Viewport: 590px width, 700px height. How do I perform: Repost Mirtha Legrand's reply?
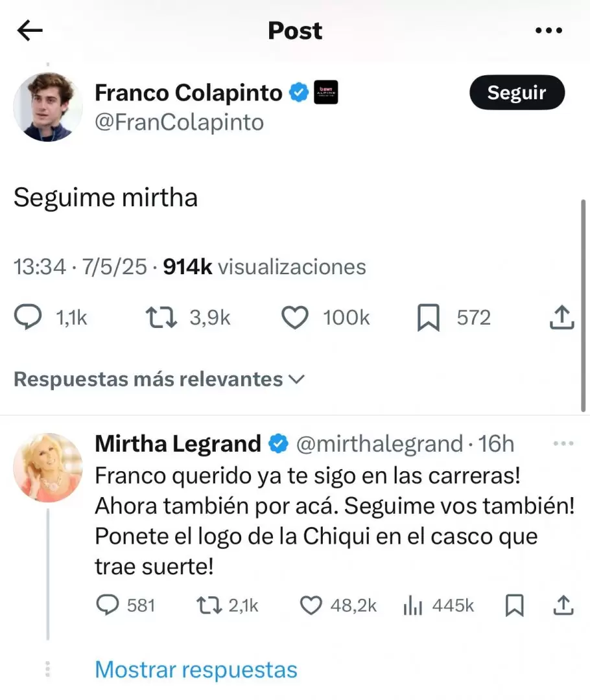point(208,605)
